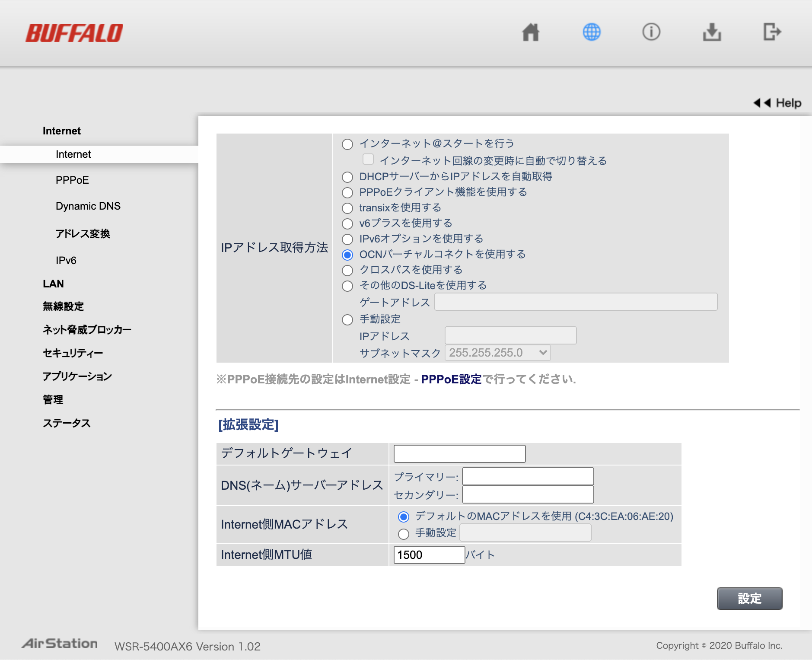Click the save/download icon in the header
This screenshot has height=660, width=812.
712,32
